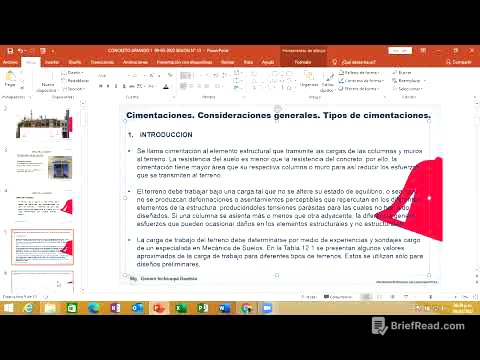This screenshot has height=360, width=480.
Task: Open Relleno de forma dropdown
Action: 359,72
